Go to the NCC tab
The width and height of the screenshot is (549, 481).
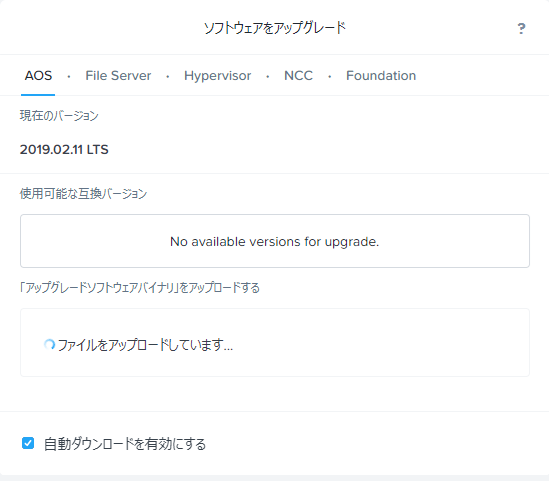tap(298, 76)
